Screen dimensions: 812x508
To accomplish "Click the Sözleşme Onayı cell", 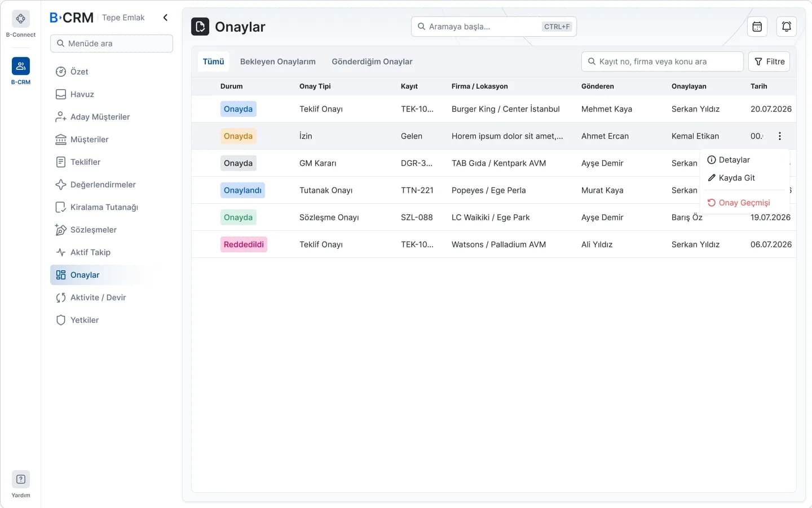I will (329, 217).
